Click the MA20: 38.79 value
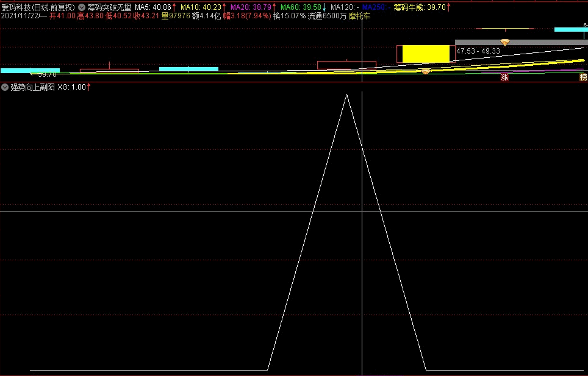The width and height of the screenshot is (588, 376). 251,7
